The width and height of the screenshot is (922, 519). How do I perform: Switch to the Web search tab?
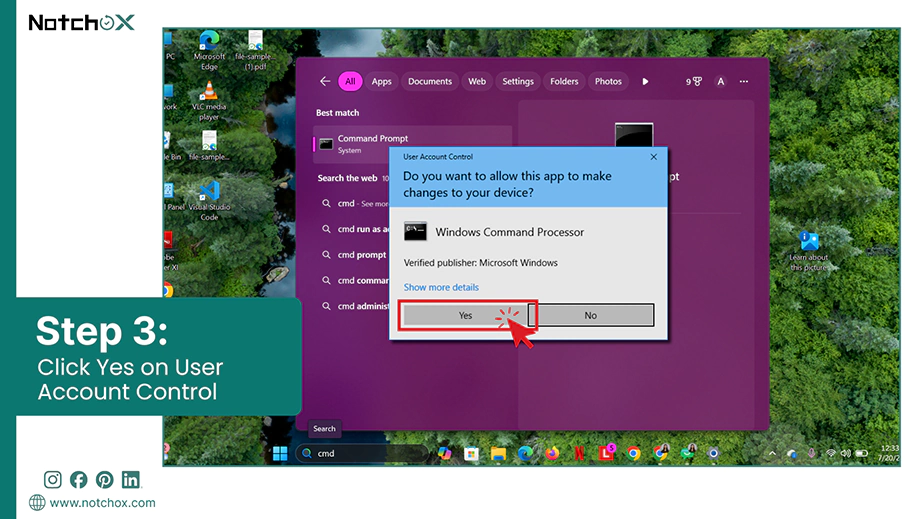pyautogui.click(x=477, y=81)
